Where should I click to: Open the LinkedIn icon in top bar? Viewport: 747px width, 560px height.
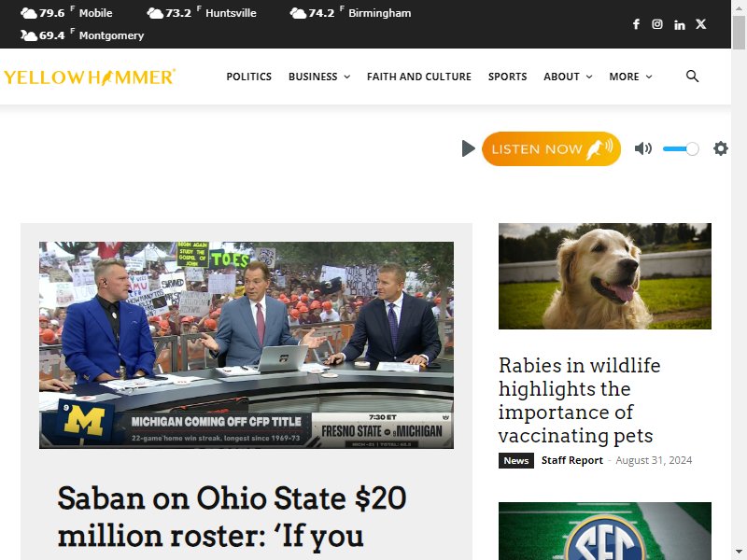(680, 25)
